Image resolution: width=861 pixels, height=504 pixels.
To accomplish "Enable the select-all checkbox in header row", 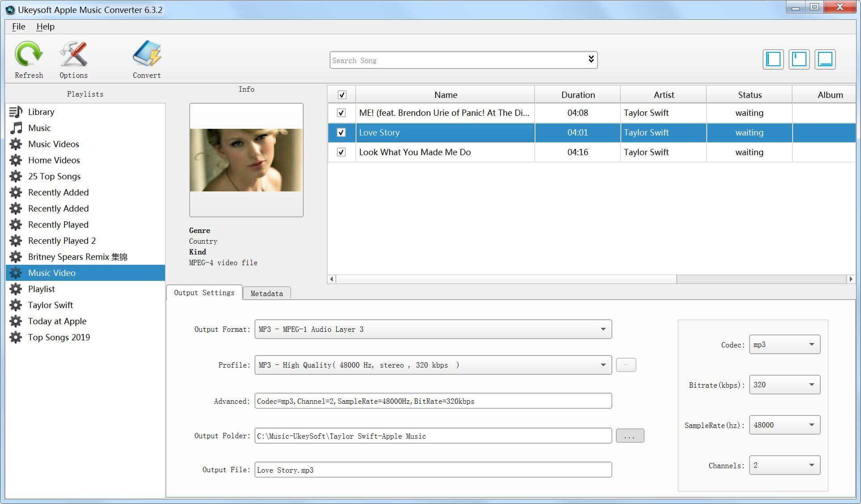I will click(341, 94).
